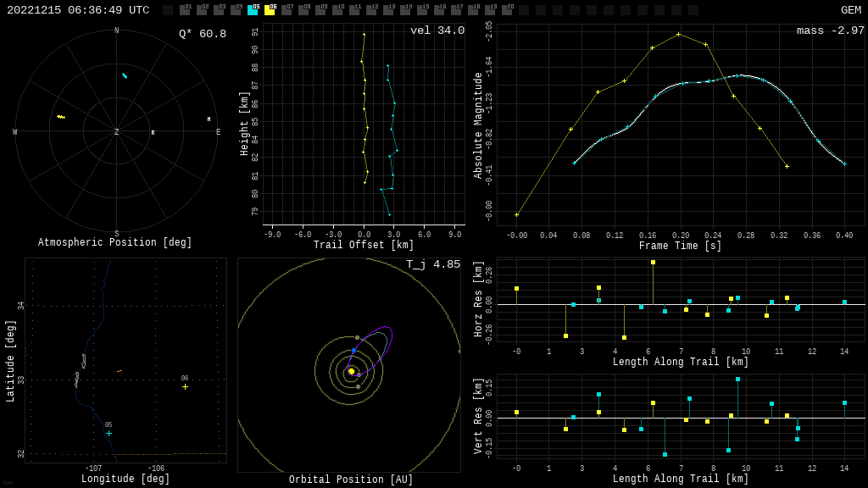Click the R marker in the polar plot
The width and height of the screenshot is (868, 488).
153,133
